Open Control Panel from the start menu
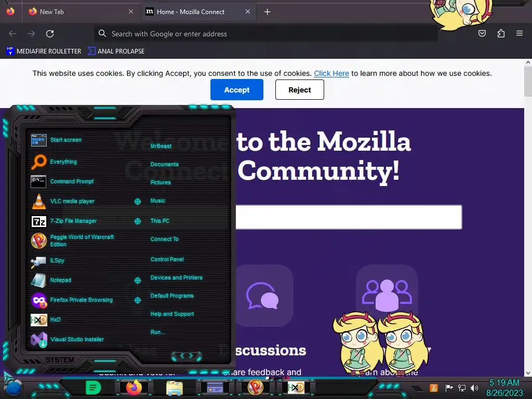 (x=167, y=259)
